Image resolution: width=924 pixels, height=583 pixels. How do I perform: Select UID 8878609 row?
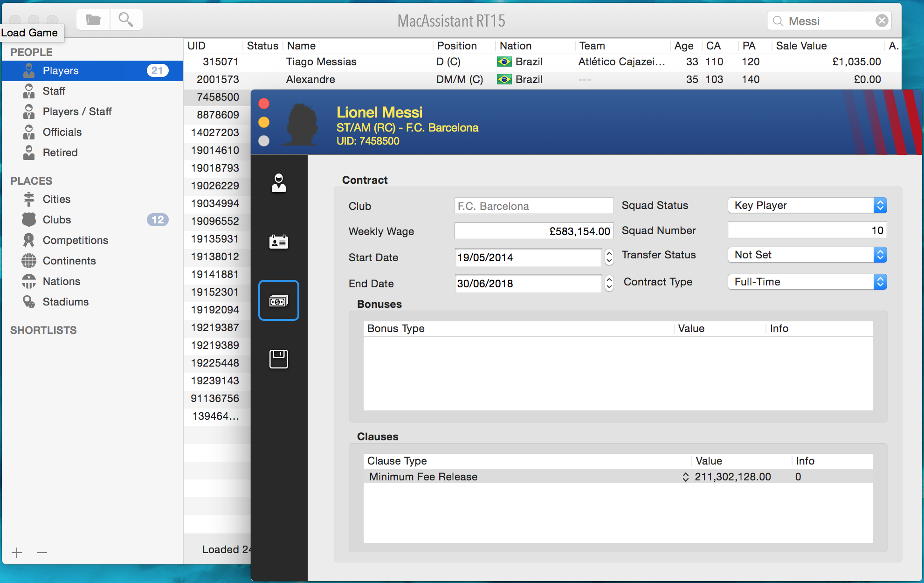pyautogui.click(x=217, y=115)
